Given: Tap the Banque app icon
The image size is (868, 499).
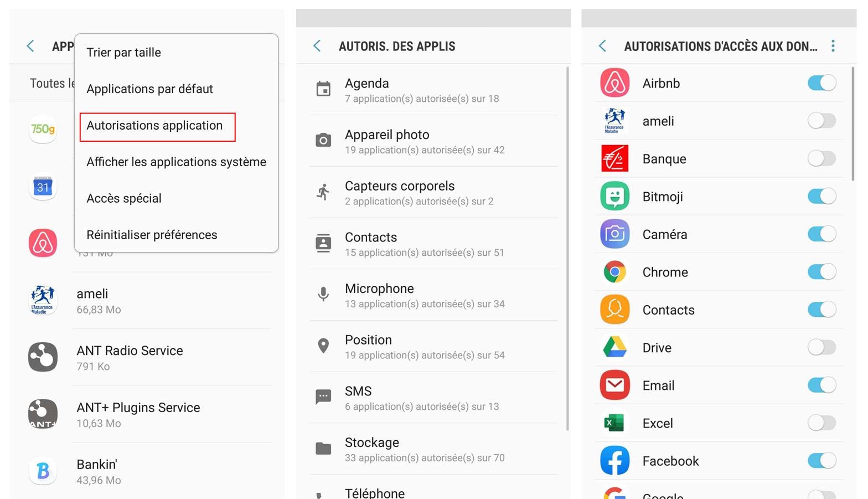Looking at the screenshot, I should point(614,158).
